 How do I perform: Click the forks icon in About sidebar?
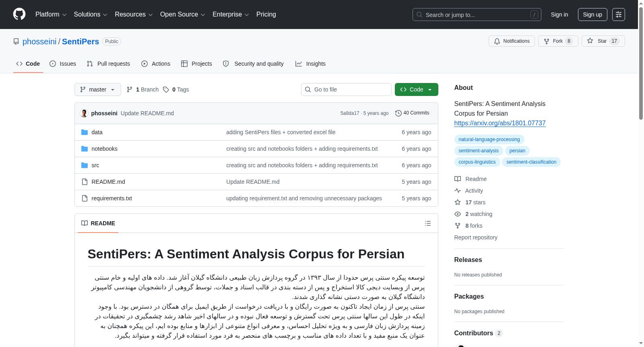[x=458, y=226]
